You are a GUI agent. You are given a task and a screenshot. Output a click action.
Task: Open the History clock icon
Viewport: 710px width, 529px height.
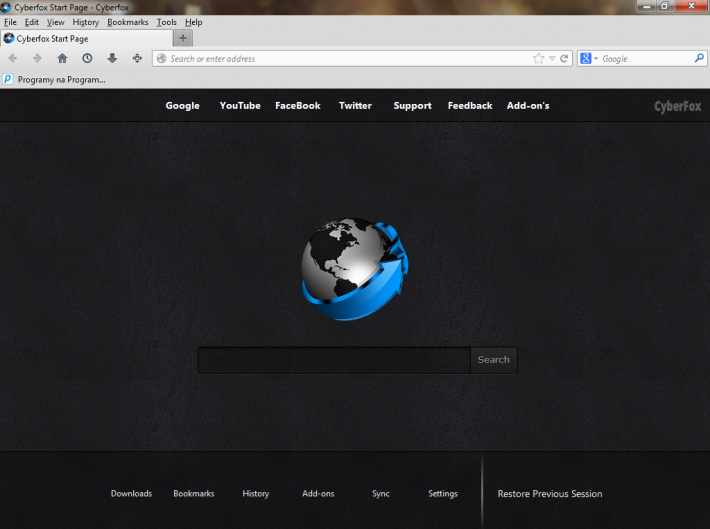(x=87, y=58)
